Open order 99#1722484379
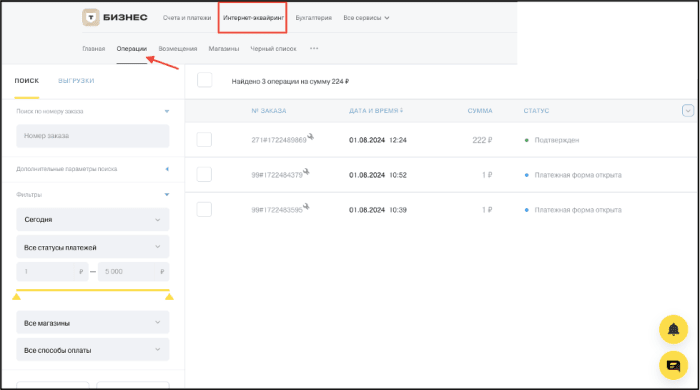 coord(277,175)
